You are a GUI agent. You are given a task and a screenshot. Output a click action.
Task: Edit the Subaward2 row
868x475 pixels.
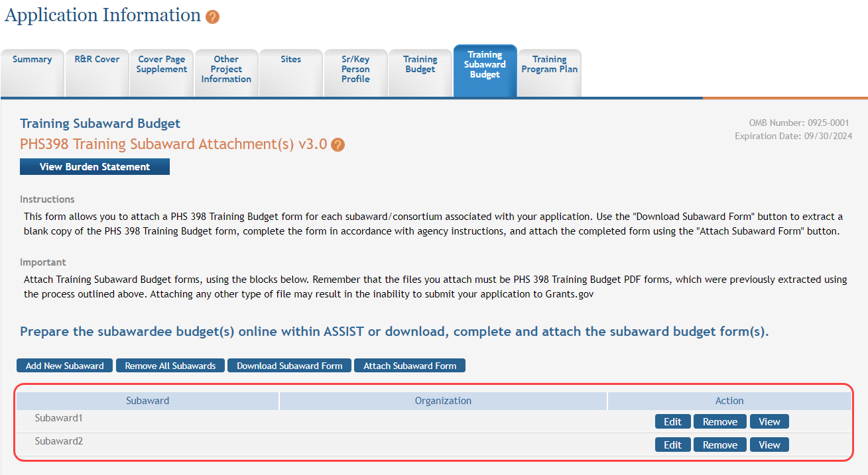(x=672, y=445)
